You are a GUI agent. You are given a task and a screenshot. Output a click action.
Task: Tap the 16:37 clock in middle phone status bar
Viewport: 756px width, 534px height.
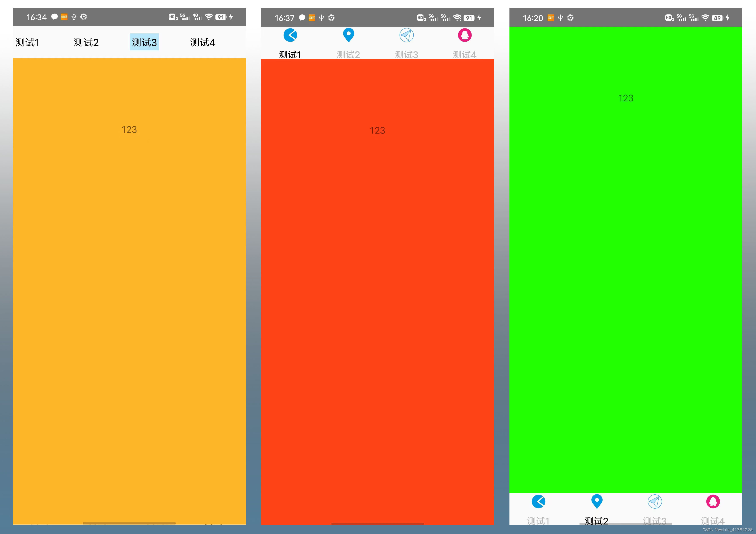pos(284,18)
